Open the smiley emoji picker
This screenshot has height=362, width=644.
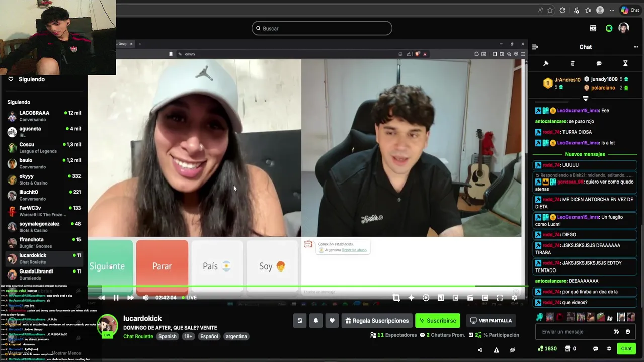coord(628,332)
